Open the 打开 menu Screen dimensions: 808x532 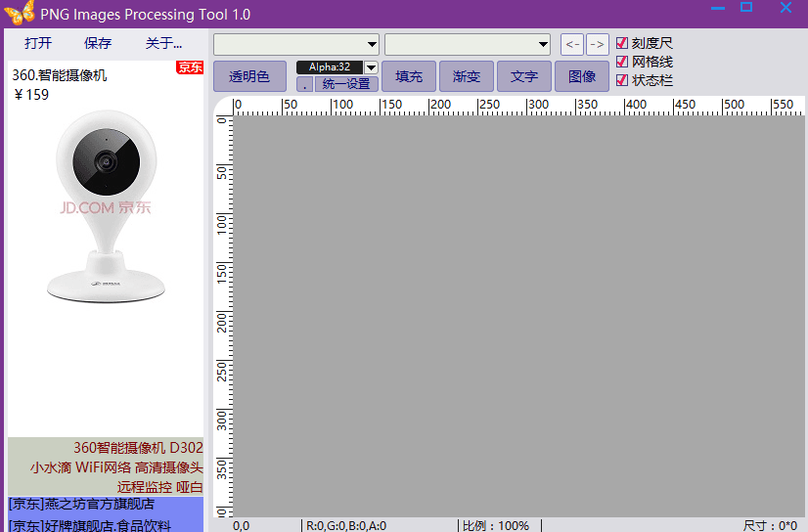[38, 43]
